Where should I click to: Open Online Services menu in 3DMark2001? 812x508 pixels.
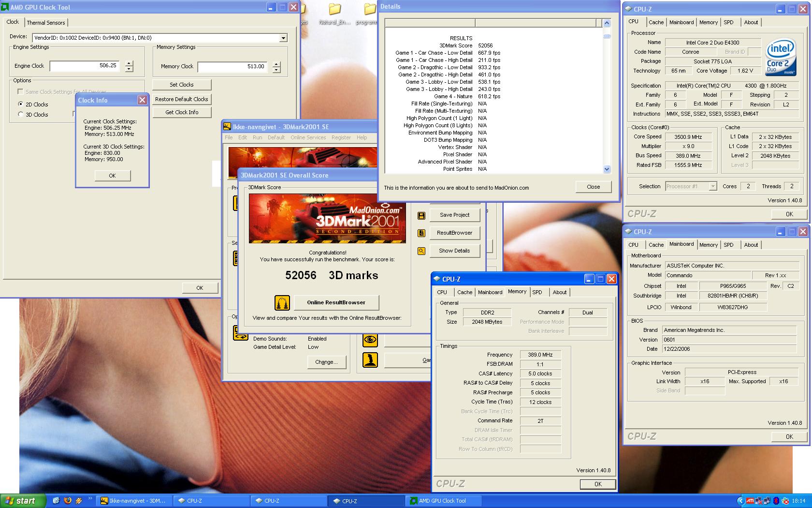point(308,137)
